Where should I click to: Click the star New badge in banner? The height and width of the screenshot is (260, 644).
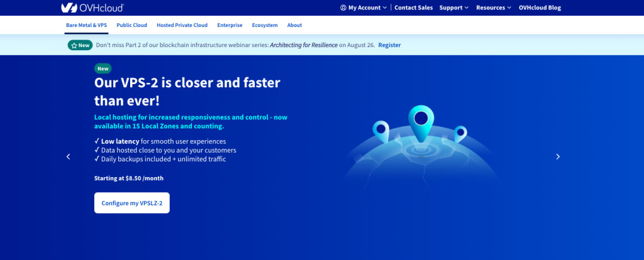[x=80, y=45]
